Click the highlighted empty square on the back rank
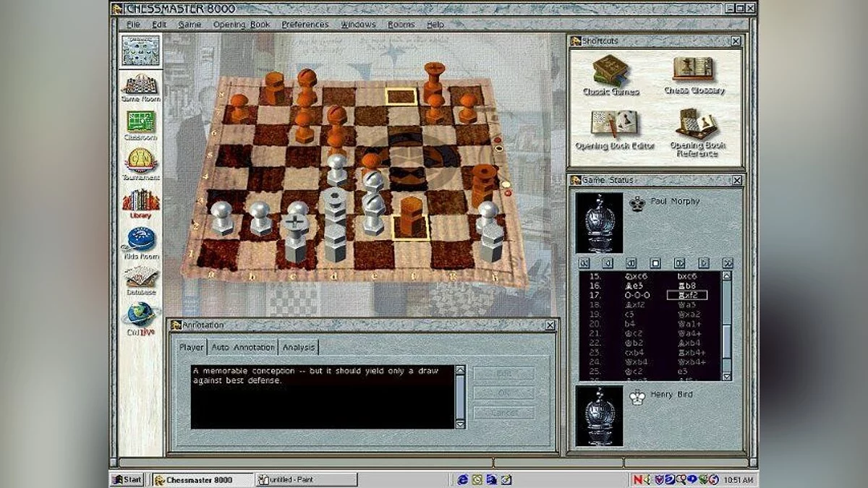Screen dimensions: 868x488 click(401, 97)
